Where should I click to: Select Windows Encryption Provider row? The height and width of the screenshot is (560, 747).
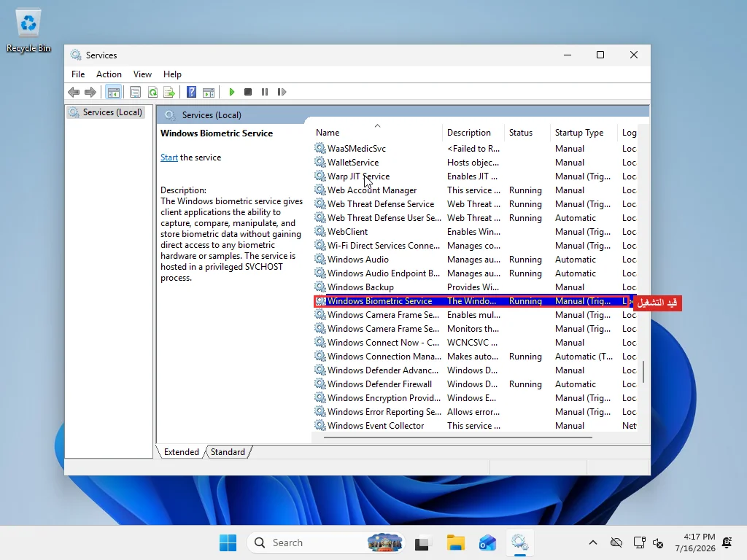[x=475, y=397]
